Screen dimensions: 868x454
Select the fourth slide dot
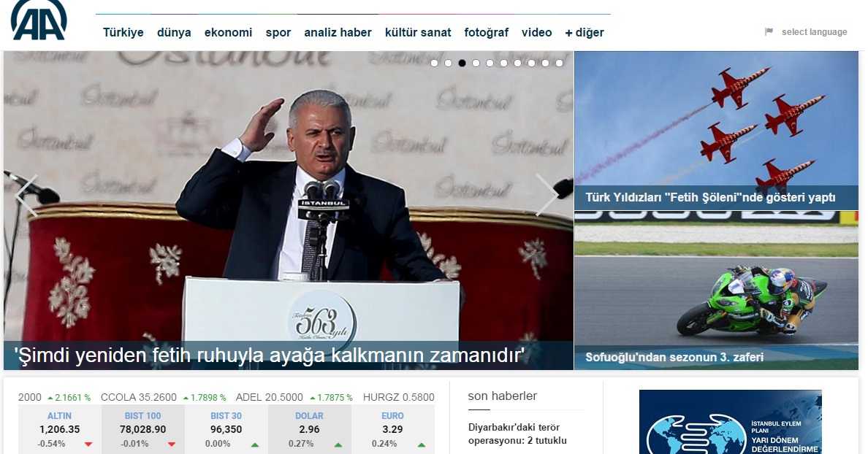click(x=476, y=63)
